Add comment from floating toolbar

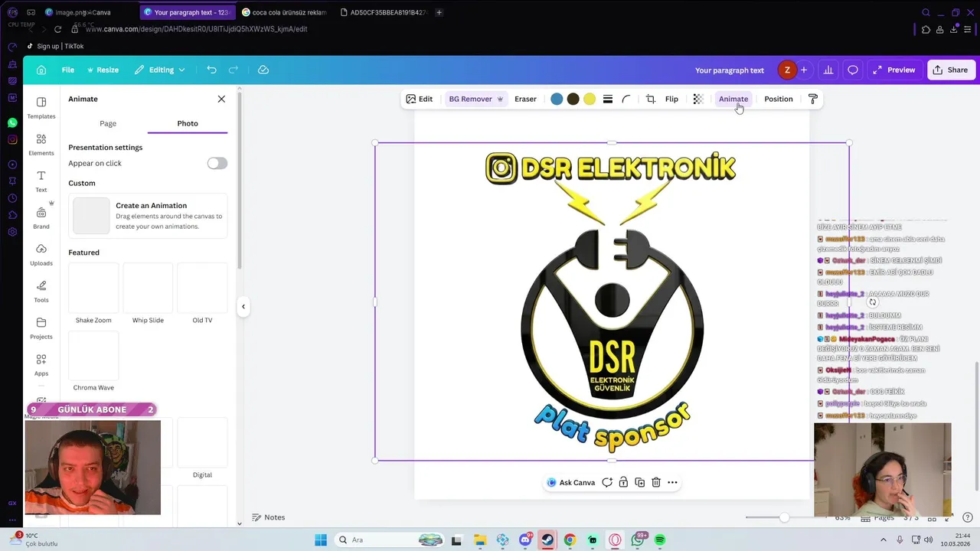click(x=607, y=482)
